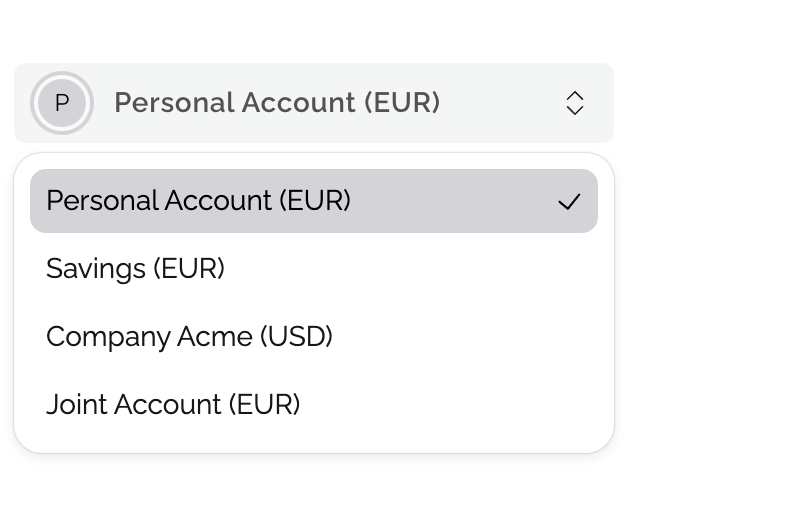Switch to the Joint Account
The image size is (800, 512).
point(173,405)
